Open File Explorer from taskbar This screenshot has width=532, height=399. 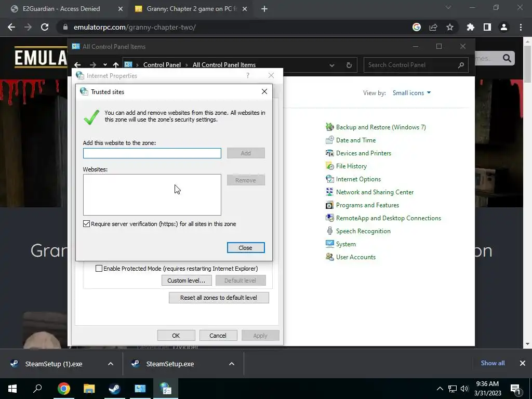coord(89,389)
